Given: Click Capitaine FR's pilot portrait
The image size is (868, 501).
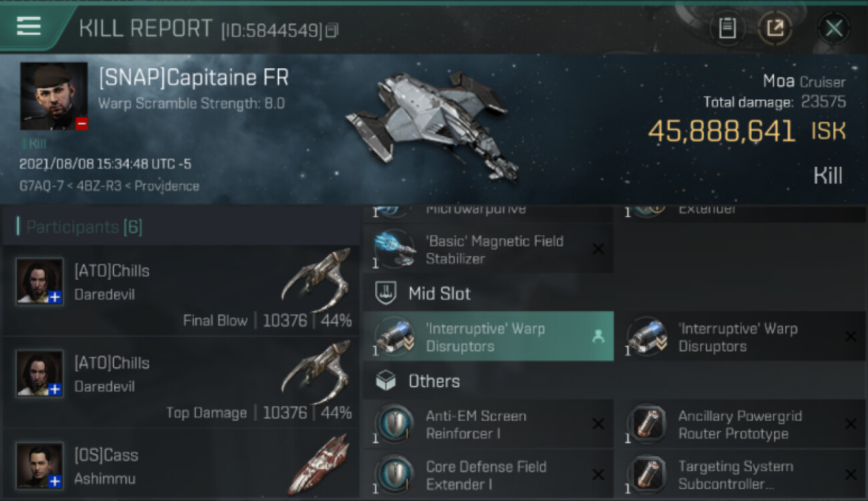Looking at the screenshot, I should [x=53, y=96].
